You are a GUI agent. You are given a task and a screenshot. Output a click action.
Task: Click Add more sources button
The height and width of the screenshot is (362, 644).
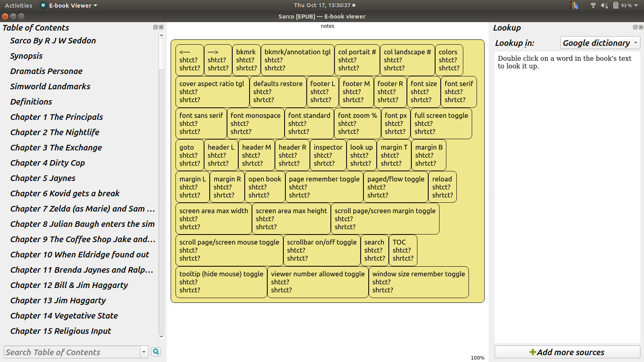567,352
